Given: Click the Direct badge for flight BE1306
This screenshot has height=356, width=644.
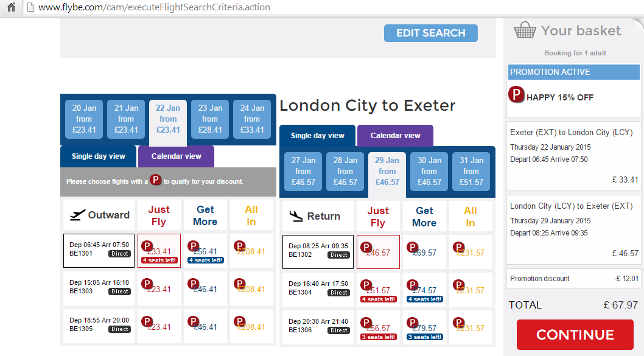Looking at the screenshot, I should point(339,330).
